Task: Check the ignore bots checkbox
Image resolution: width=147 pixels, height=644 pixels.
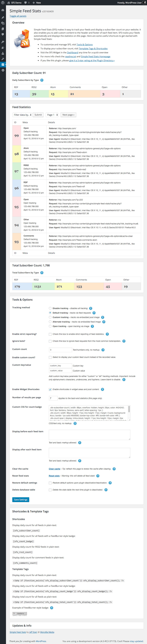Action: 50,341
